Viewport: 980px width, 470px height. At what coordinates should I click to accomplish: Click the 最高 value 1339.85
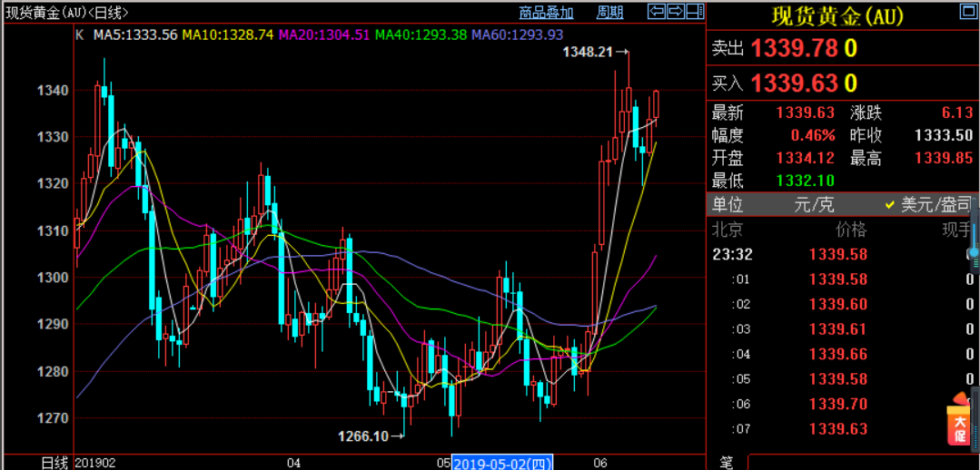(x=944, y=159)
